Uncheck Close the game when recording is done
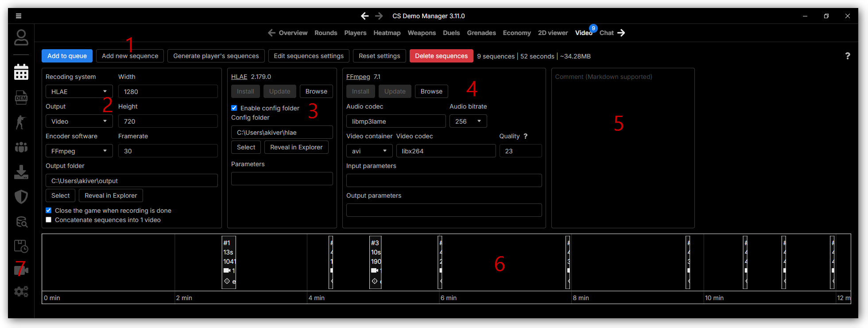This screenshot has width=868, height=328. (x=49, y=211)
